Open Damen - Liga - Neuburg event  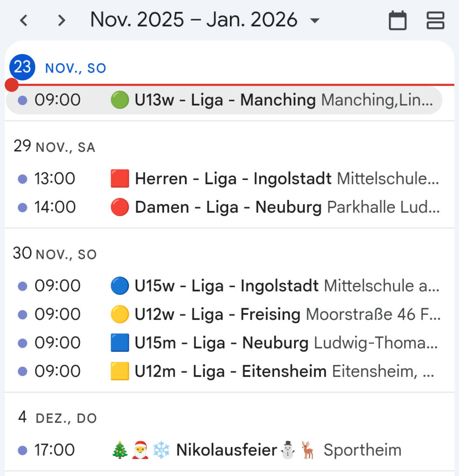click(228, 207)
